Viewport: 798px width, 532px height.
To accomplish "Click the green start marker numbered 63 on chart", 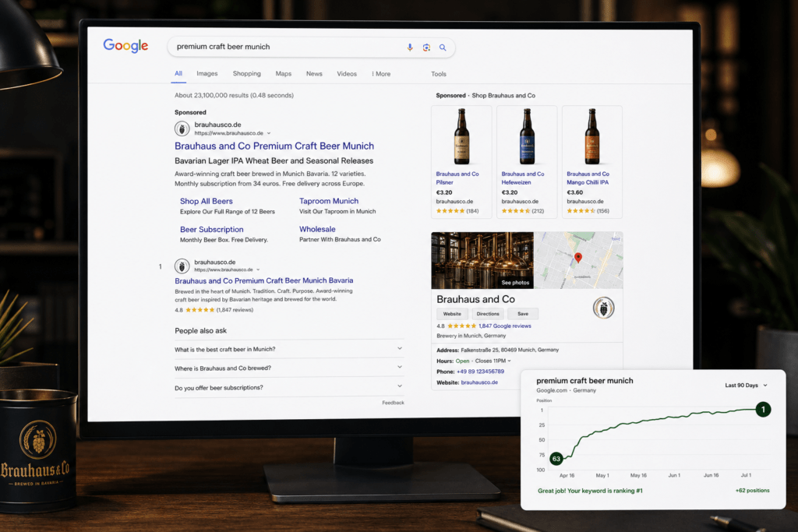I will tap(556, 459).
